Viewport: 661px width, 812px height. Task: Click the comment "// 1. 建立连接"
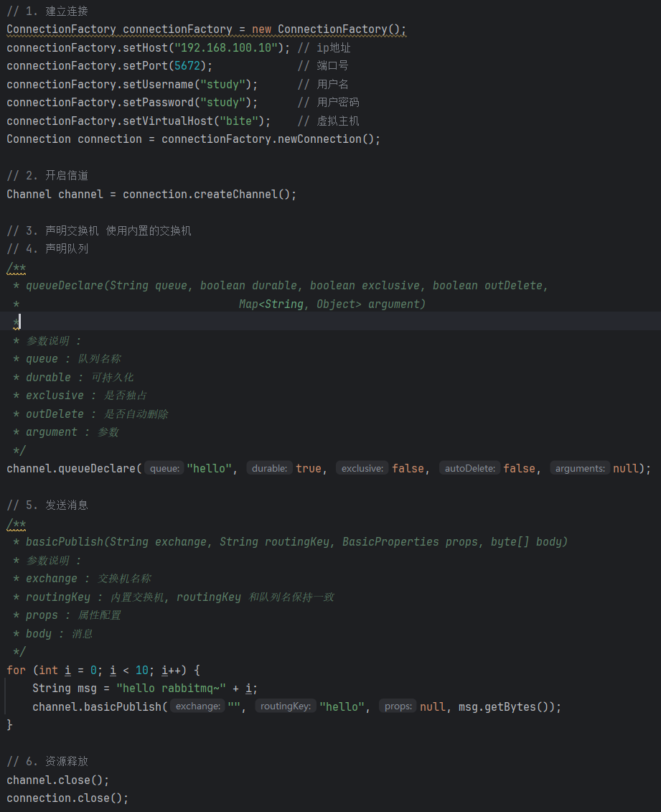click(47, 11)
